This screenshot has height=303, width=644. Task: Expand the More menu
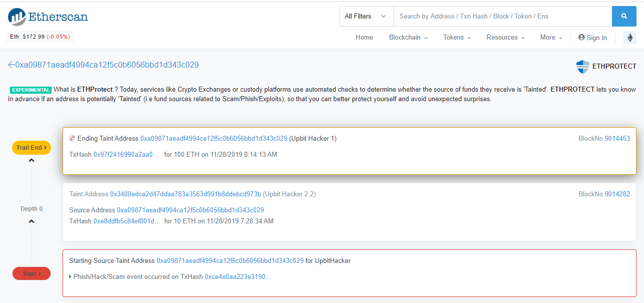[x=551, y=38]
